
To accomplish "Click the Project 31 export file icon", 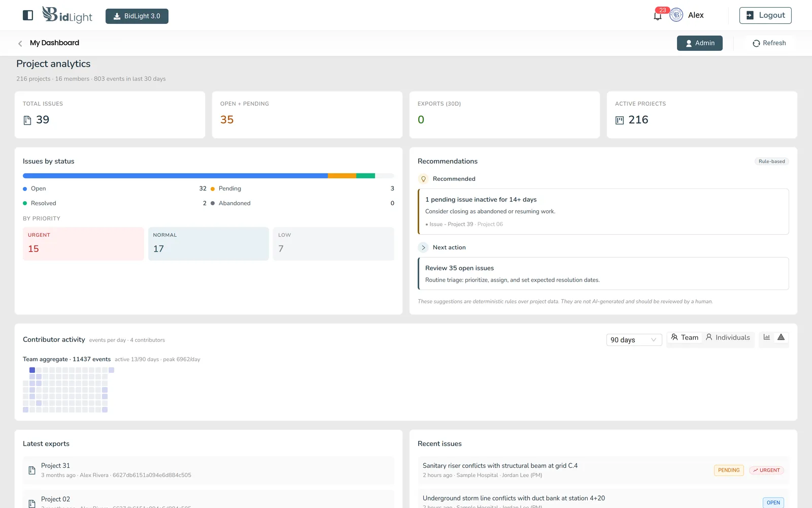I will point(32,470).
